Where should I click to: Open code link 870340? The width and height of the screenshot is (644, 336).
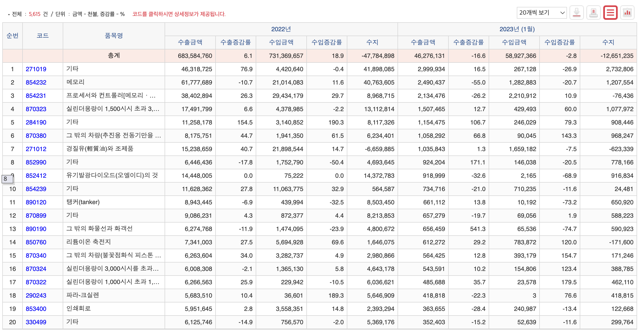[36, 256]
